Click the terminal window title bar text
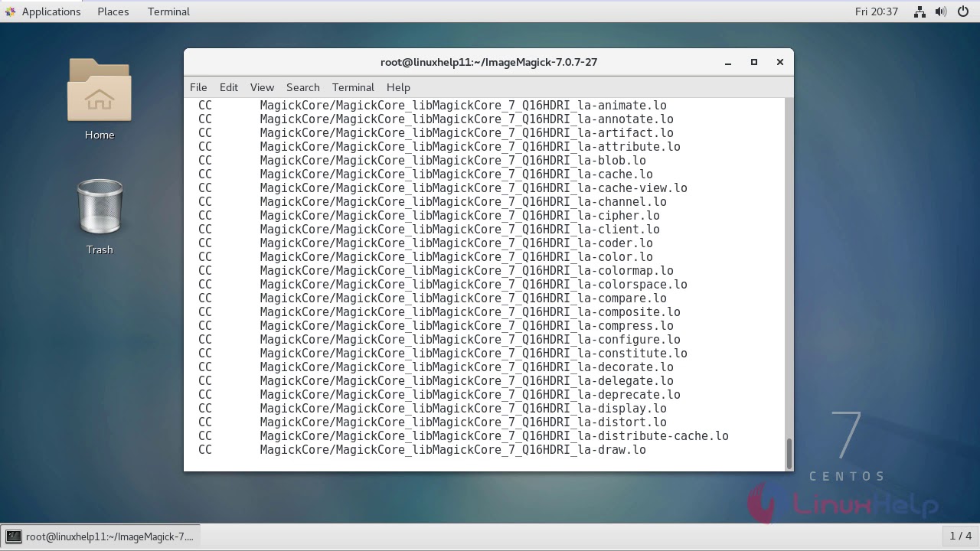Screen dimensions: 980x551 [x=488, y=62]
